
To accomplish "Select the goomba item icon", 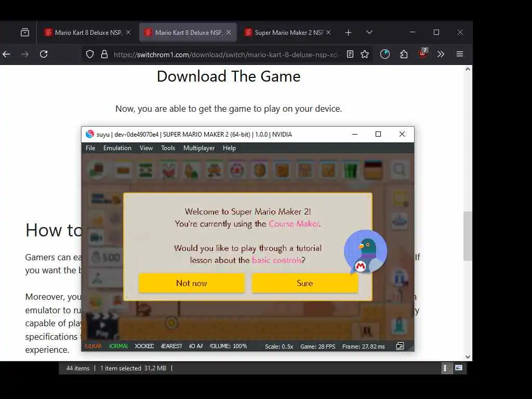I will (214, 170).
